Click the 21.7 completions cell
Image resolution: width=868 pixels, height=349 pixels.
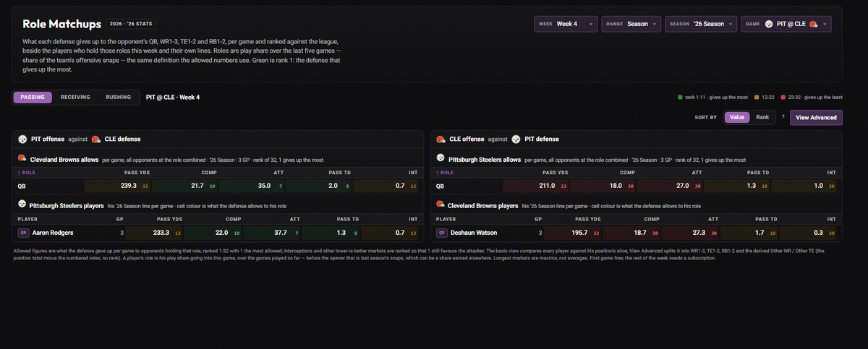pyautogui.click(x=185, y=186)
